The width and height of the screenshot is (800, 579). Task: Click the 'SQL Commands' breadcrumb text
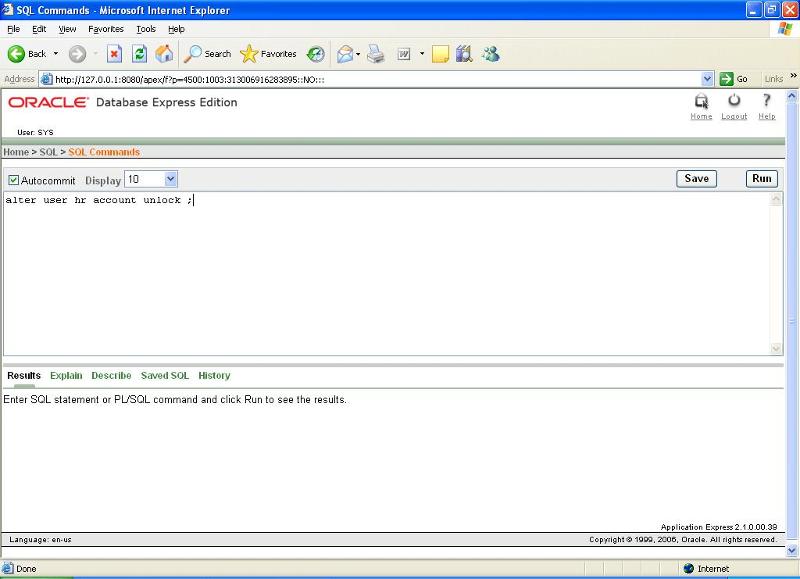pyautogui.click(x=104, y=152)
